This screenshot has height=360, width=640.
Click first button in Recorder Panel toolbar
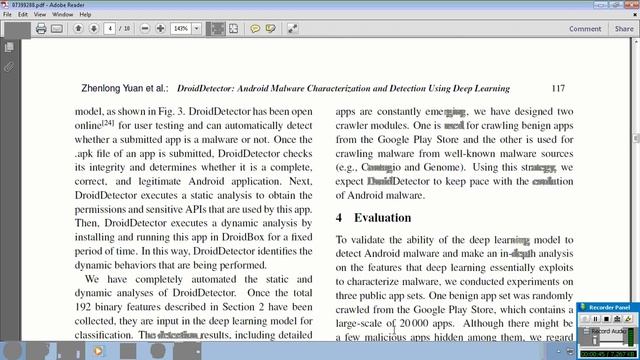pos(585,319)
